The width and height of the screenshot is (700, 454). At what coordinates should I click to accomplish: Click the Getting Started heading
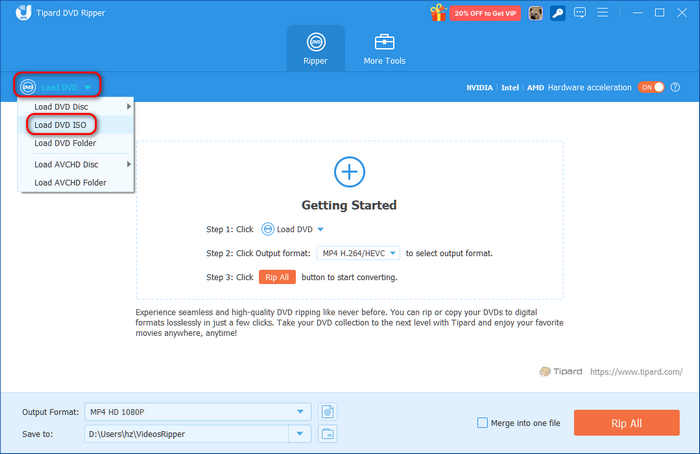[x=349, y=205]
